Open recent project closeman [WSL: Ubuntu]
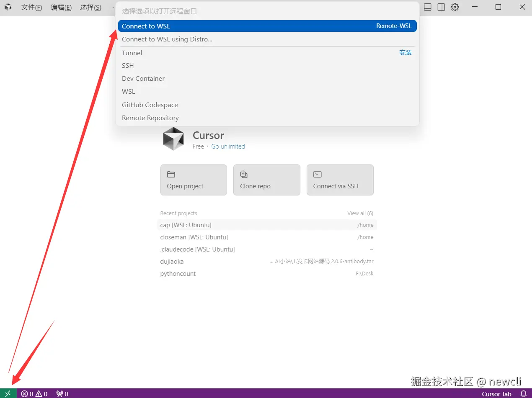The height and width of the screenshot is (398, 532). point(267,237)
